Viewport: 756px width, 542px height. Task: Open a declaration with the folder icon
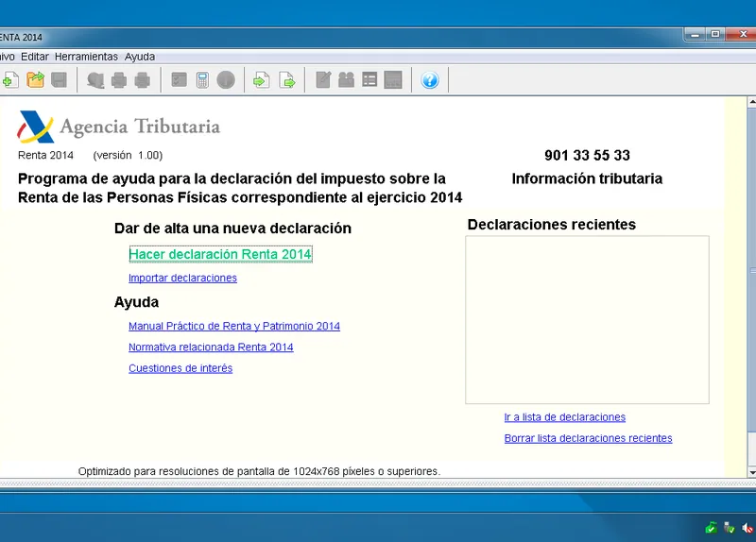click(35, 79)
